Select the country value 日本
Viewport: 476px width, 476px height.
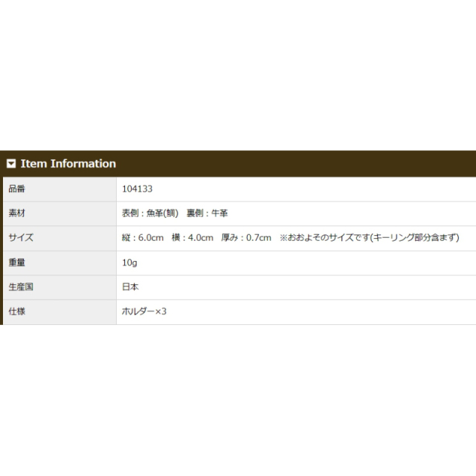click(130, 287)
